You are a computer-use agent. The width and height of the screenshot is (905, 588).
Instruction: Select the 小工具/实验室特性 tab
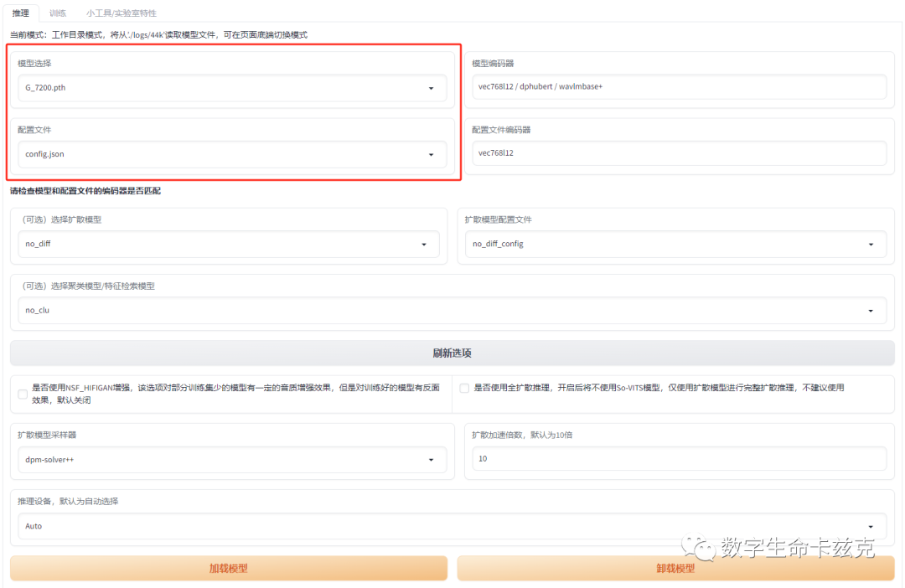(x=122, y=13)
